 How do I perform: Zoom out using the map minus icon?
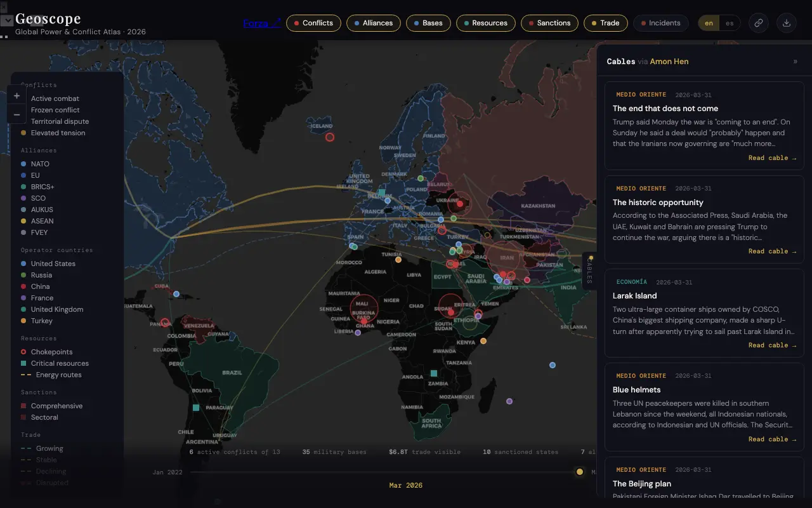pos(16,114)
